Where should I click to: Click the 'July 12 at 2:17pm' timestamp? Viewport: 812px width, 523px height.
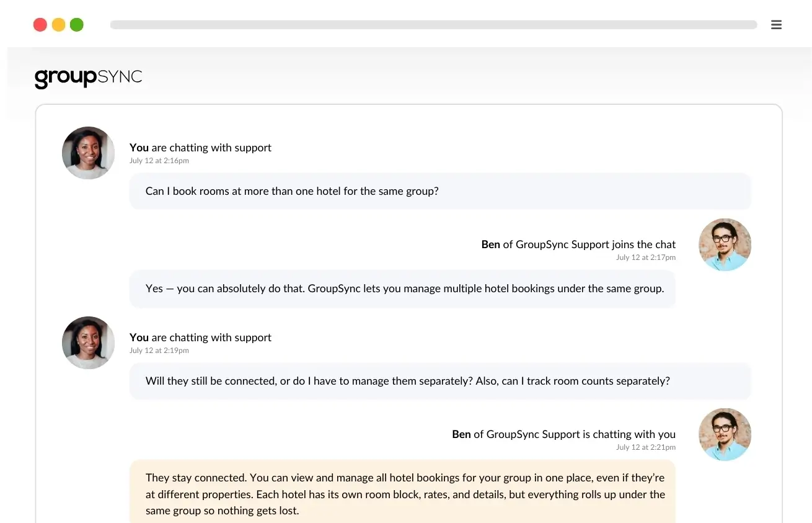(646, 257)
